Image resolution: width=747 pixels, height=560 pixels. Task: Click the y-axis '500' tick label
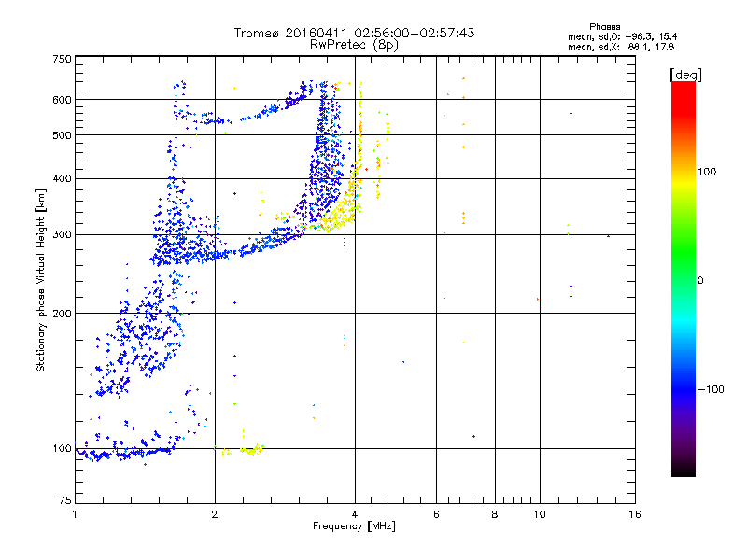click(62, 135)
